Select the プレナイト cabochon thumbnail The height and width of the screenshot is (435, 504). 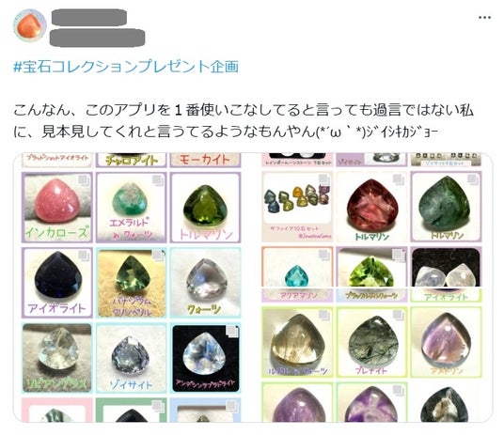(x=372, y=342)
